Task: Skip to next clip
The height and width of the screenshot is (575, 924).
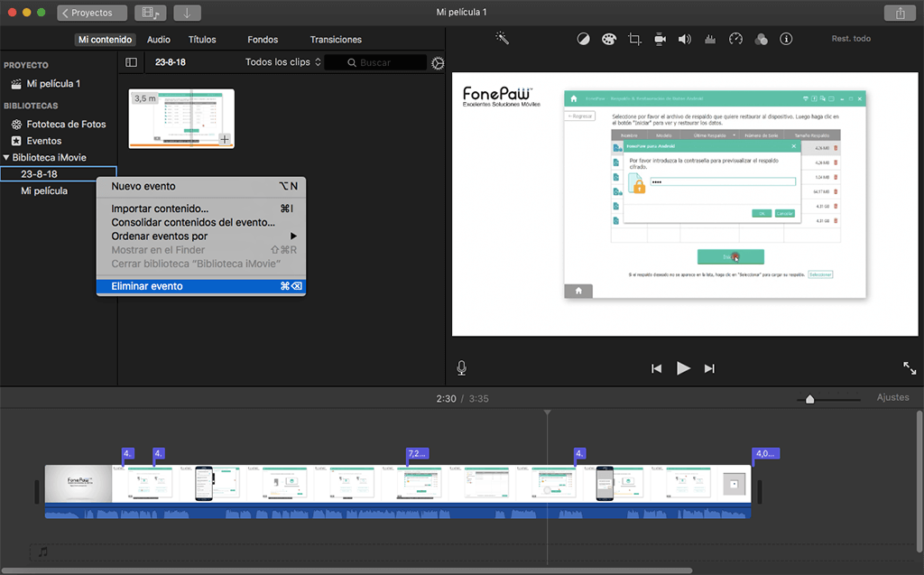Action: pos(709,368)
